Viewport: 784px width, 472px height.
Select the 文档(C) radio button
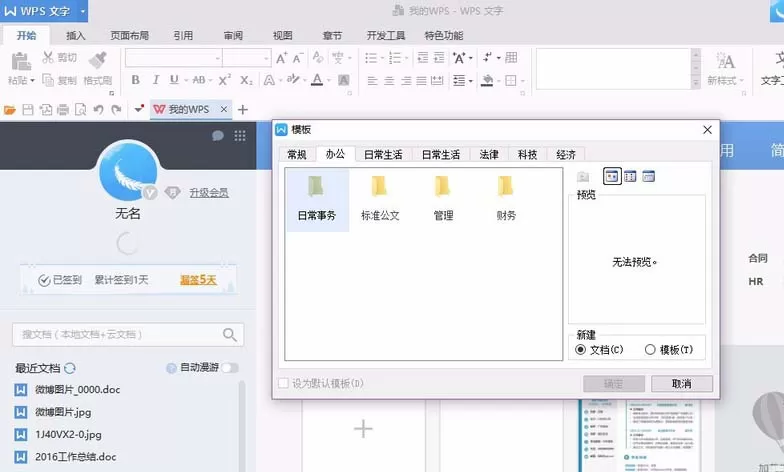tap(580, 350)
